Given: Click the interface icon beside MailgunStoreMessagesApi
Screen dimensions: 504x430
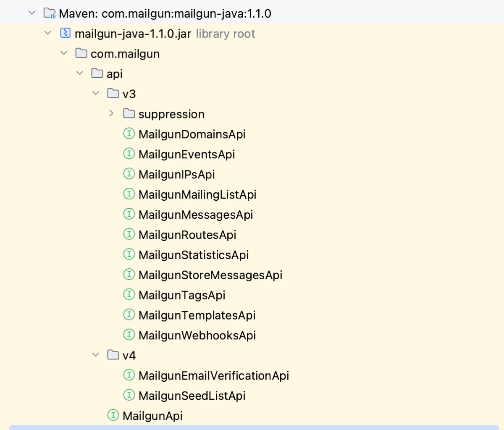Looking at the screenshot, I should click(129, 275).
